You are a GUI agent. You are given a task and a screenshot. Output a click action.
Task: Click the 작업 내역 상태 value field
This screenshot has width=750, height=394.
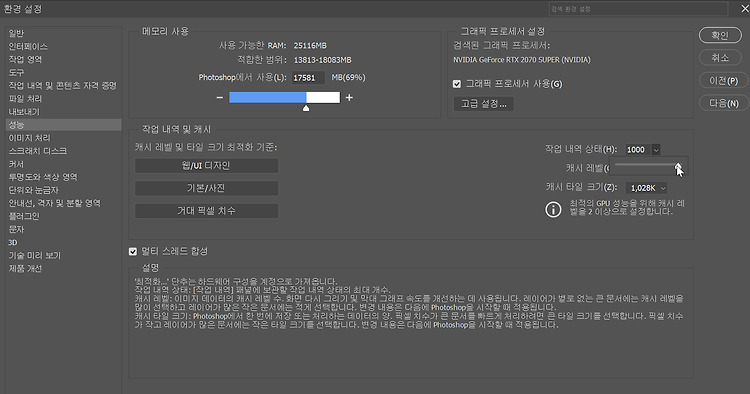(638, 150)
